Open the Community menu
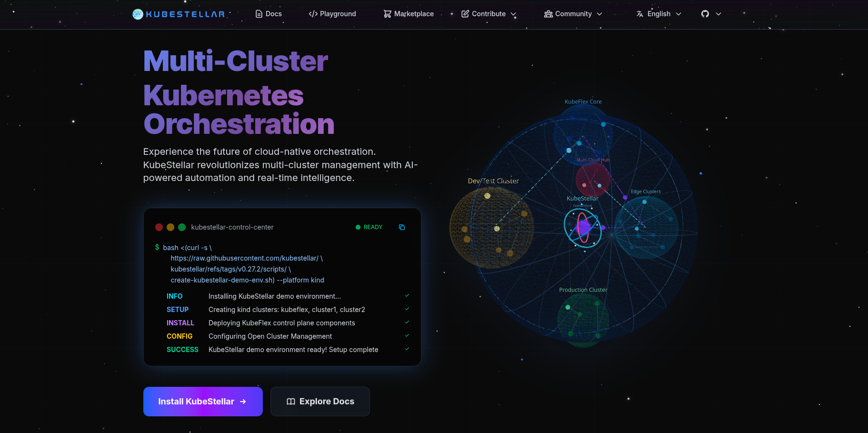Viewport: 868px width, 433px height. point(573,14)
